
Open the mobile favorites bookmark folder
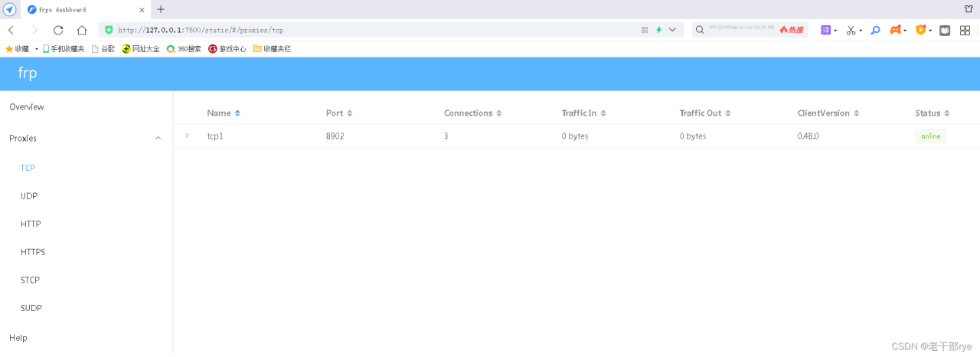click(x=64, y=48)
